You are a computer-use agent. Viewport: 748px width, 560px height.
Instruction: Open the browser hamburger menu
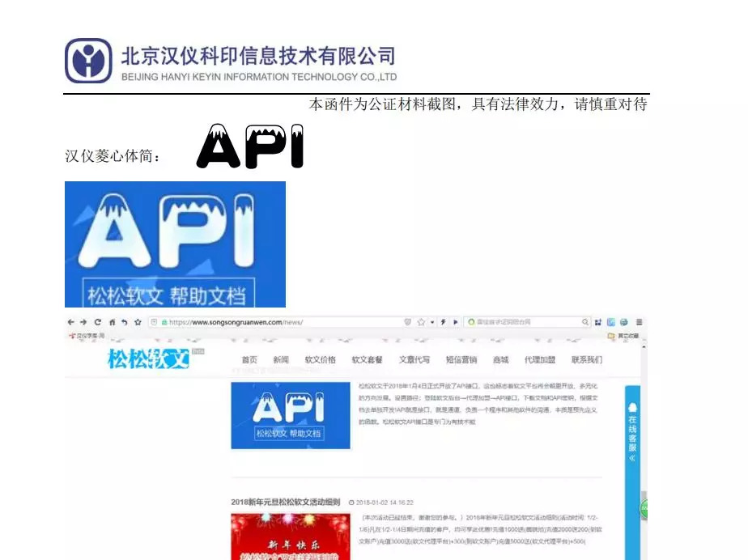(640, 322)
